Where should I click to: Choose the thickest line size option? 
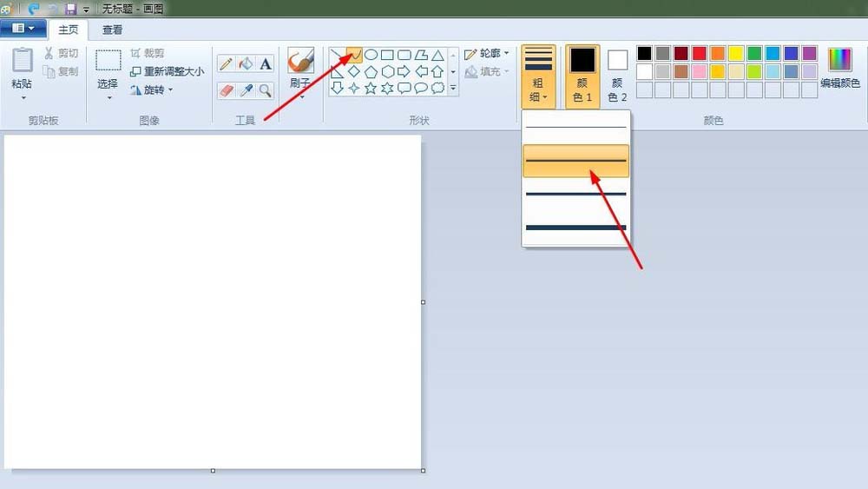(575, 228)
